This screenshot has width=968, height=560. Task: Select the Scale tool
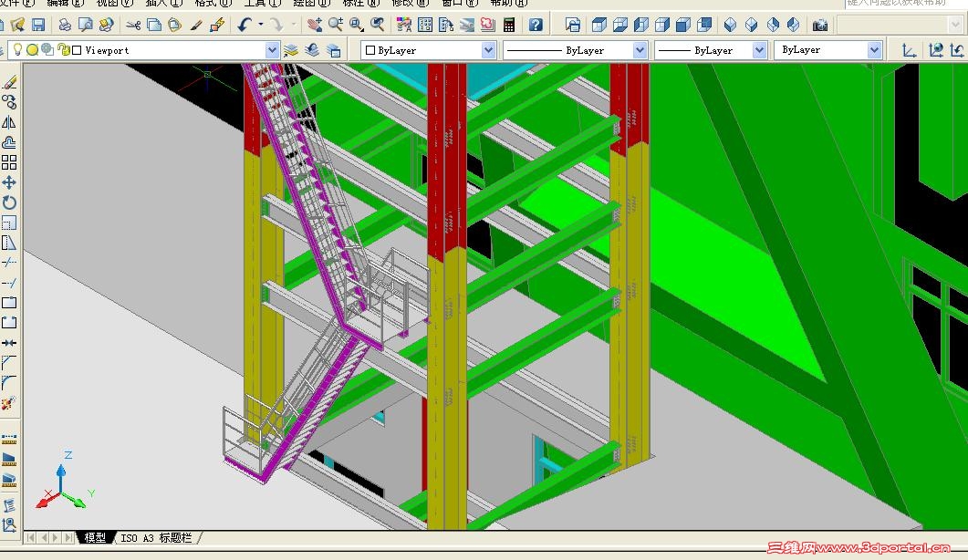tap(9, 223)
